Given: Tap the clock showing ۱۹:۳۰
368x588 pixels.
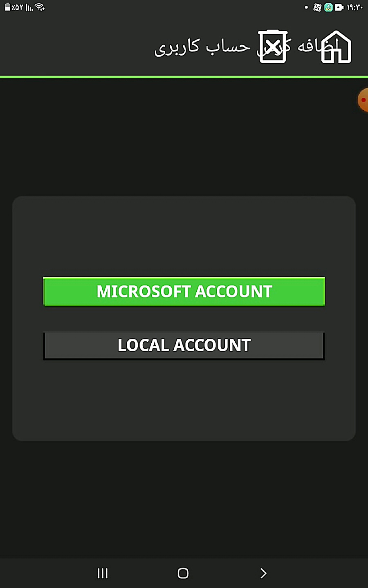Looking at the screenshot, I should point(355,7).
